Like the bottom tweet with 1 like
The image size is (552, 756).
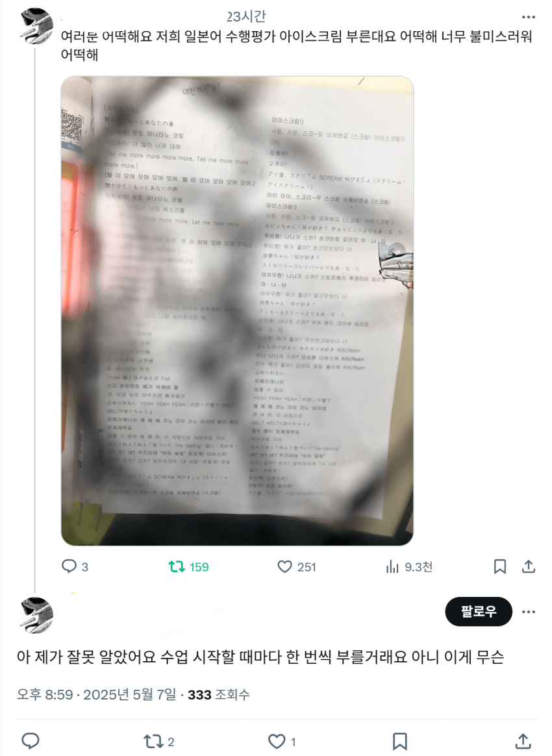pyautogui.click(x=282, y=741)
